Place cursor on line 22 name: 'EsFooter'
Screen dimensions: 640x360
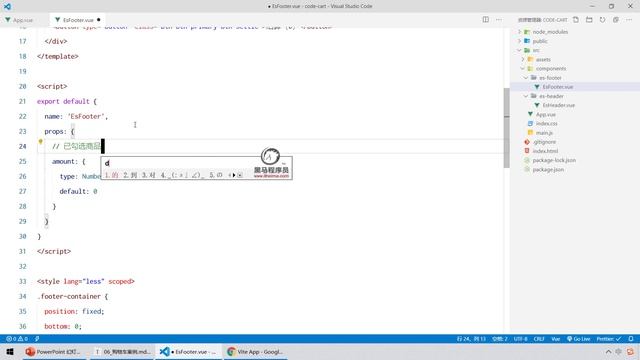click(76, 116)
